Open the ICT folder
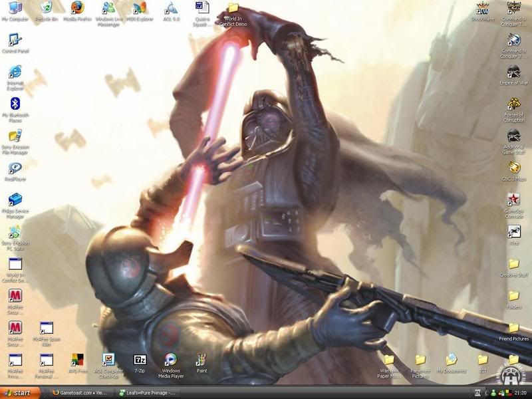 tap(483, 363)
